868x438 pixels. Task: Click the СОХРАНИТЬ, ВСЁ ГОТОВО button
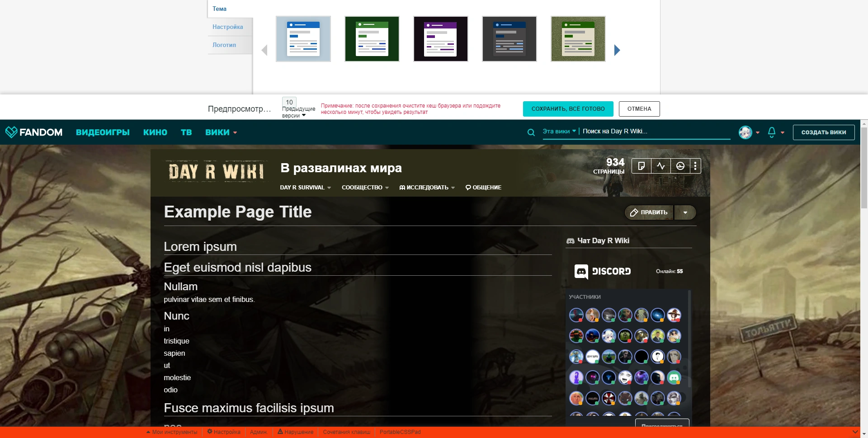click(x=568, y=109)
